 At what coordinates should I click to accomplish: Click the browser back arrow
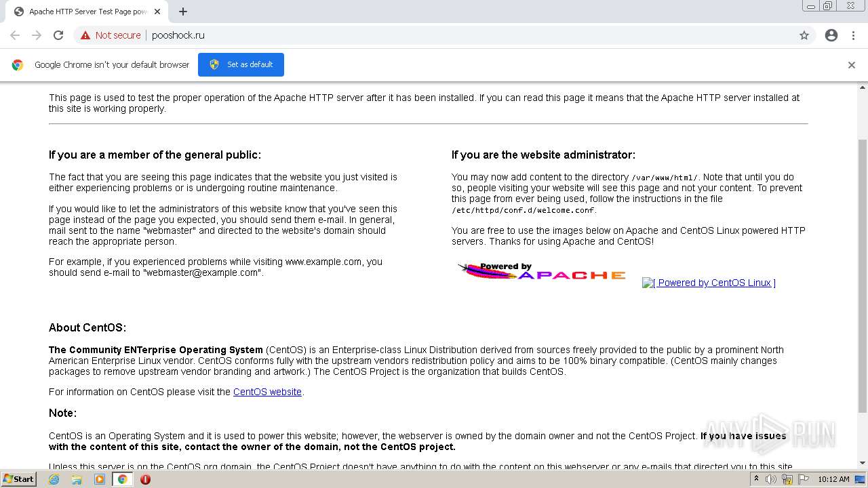pyautogui.click(x=15, y=35)
